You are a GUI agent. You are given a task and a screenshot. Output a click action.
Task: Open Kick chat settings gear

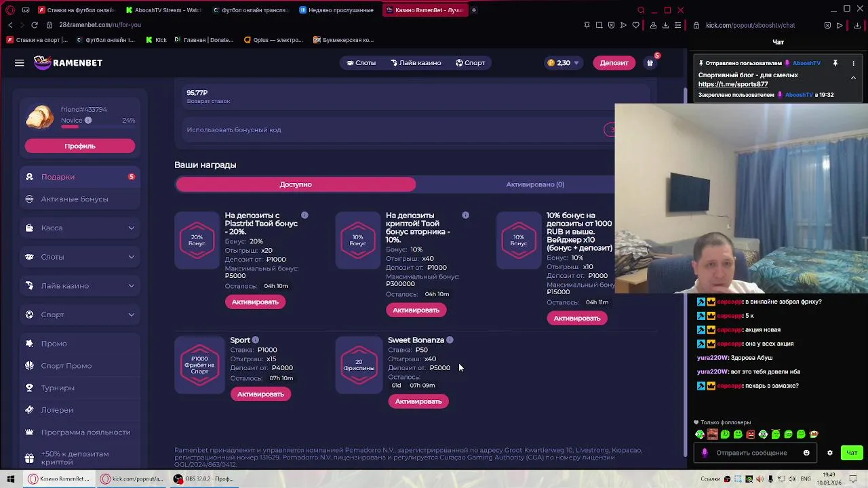click(x=829, y=453)
